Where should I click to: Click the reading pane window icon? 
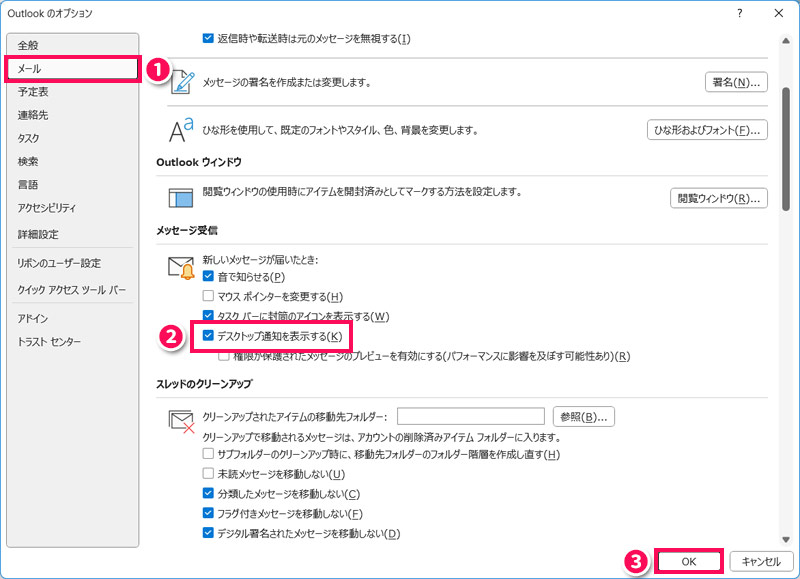click(181, 198)
